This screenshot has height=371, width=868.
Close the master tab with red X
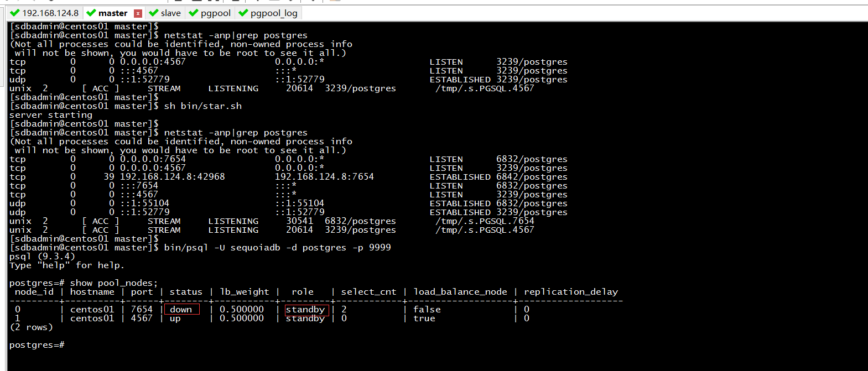coord(138,13)
